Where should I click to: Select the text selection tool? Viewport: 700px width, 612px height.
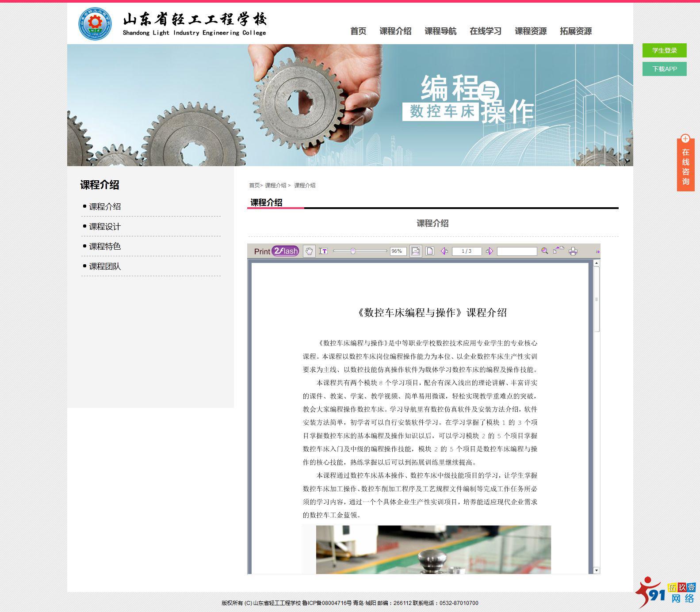click(323, 251)
